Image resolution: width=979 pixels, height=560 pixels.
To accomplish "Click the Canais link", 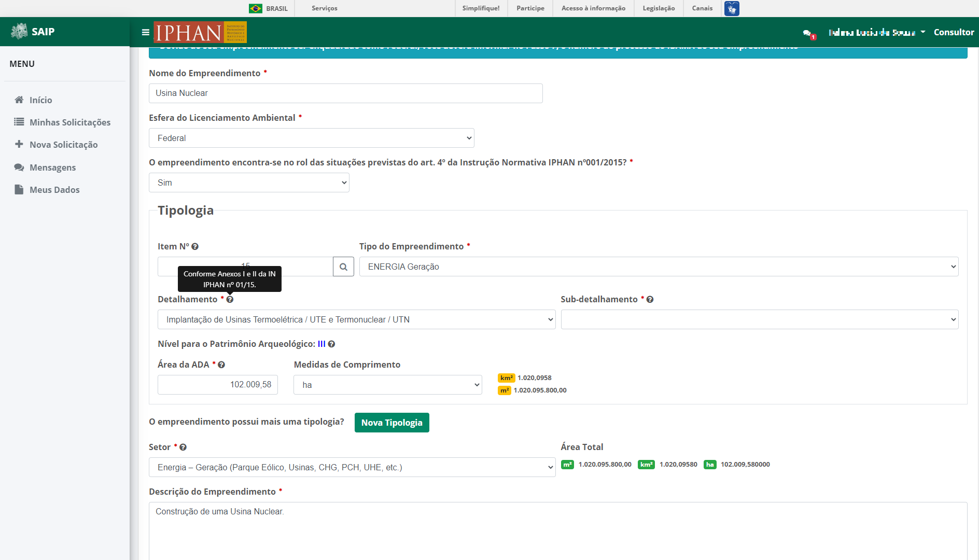I will (x=702, y=8).
